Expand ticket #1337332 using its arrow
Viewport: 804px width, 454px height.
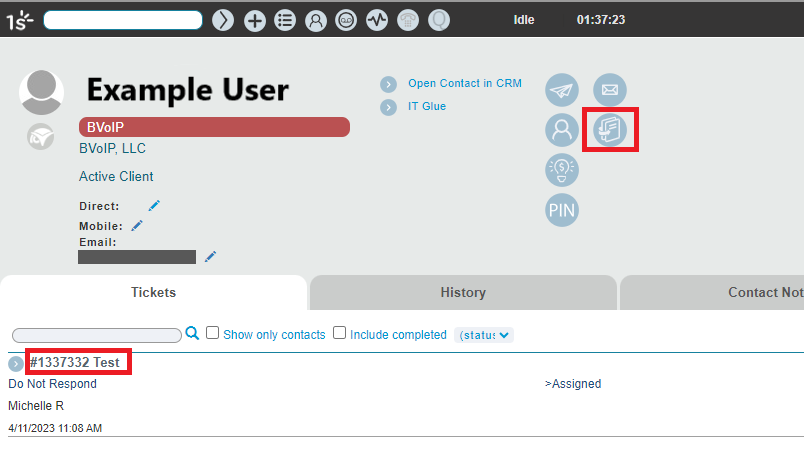[x=16, y=363]
